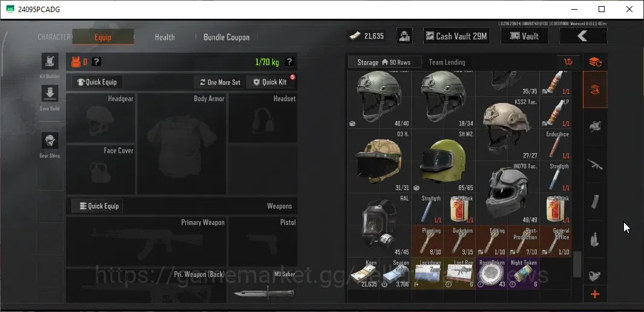Select the Rose Token item
The width and height of the screenshot is (644, 312).
[x=491, y=273]
